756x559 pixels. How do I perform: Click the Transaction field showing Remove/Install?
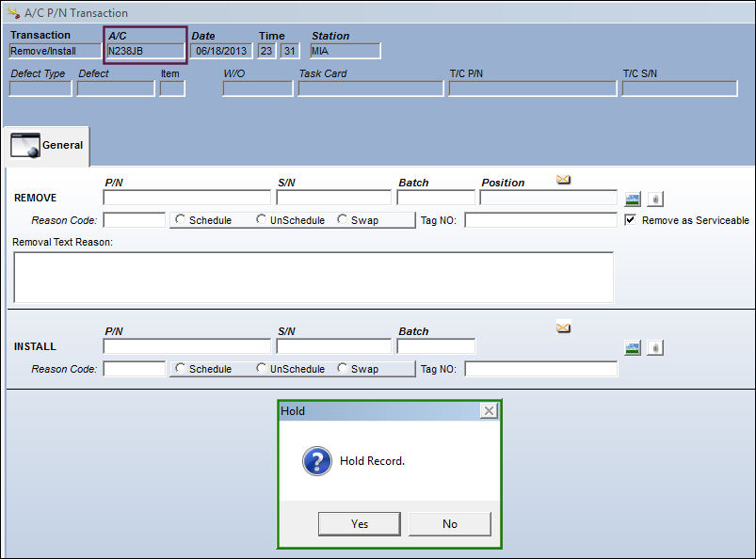point(55,51)
